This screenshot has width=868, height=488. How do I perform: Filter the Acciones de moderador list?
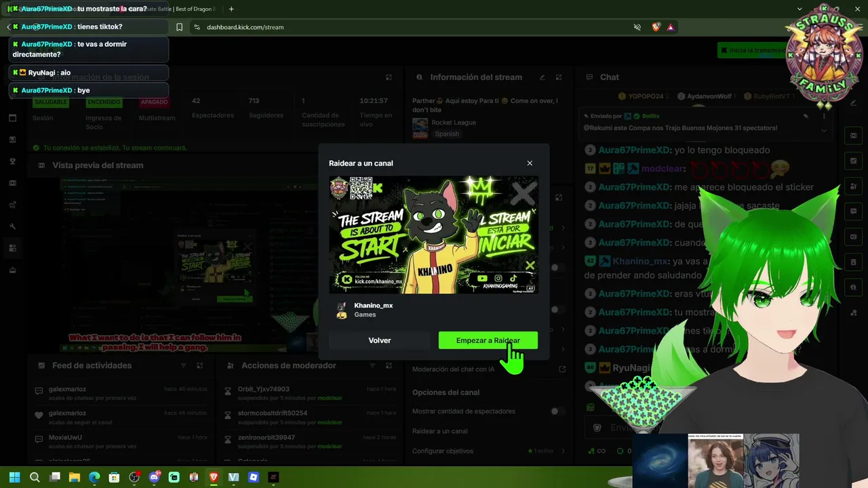tap(372, 365)
